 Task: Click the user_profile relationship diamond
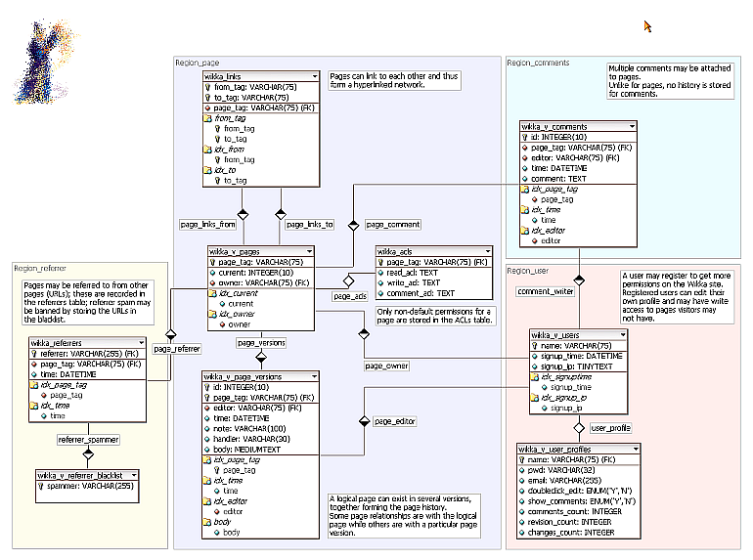[579, 427]
